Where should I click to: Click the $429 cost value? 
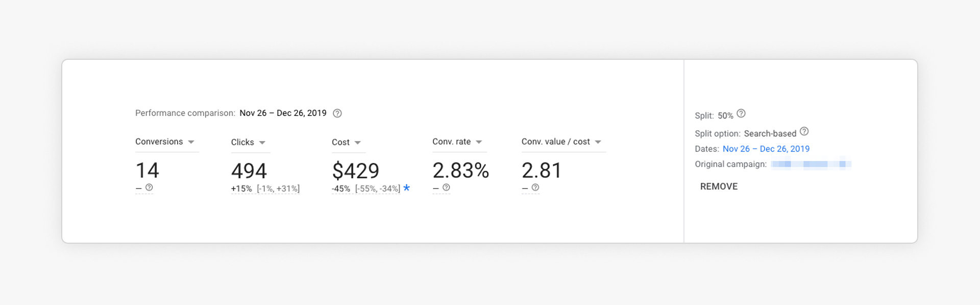[355, 171]
